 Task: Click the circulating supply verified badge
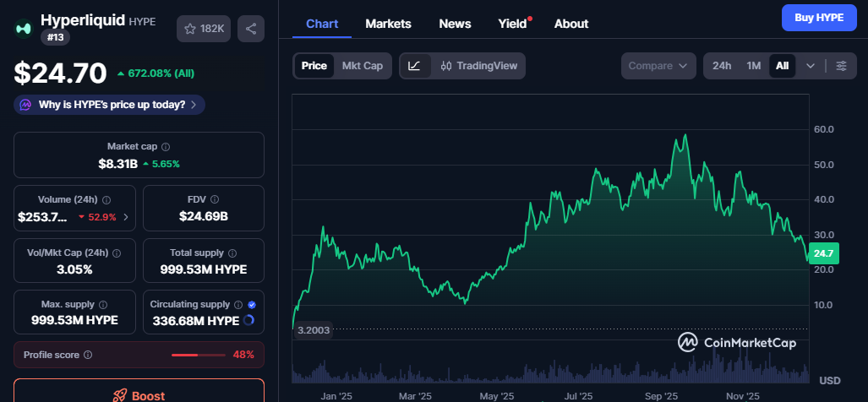[252, 304]
